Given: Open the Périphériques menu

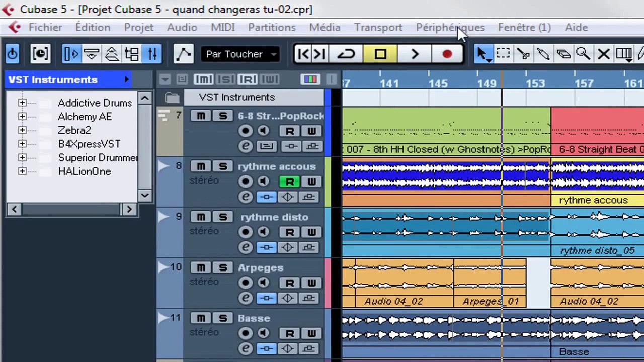Looking at the screenshot, I should tap(450, 27).
